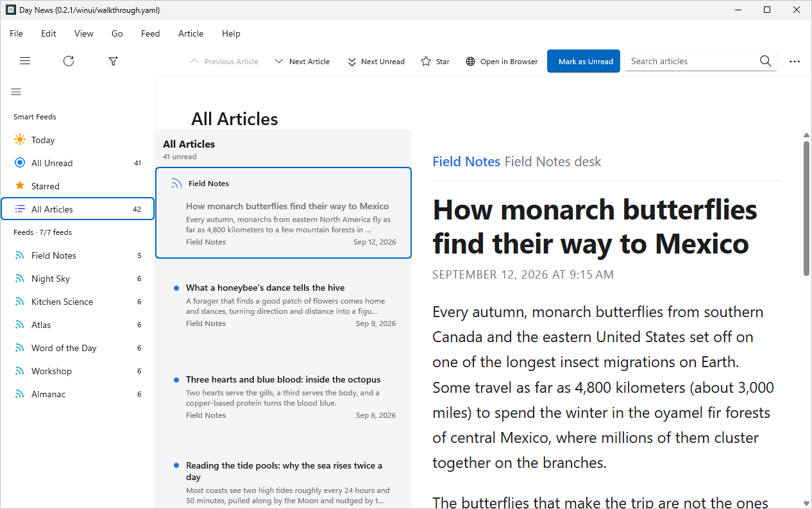The width and height of the screenshot is (812, 509).
Task: Click RSS icon in selected article card
Action: click(x=176, y=184)
